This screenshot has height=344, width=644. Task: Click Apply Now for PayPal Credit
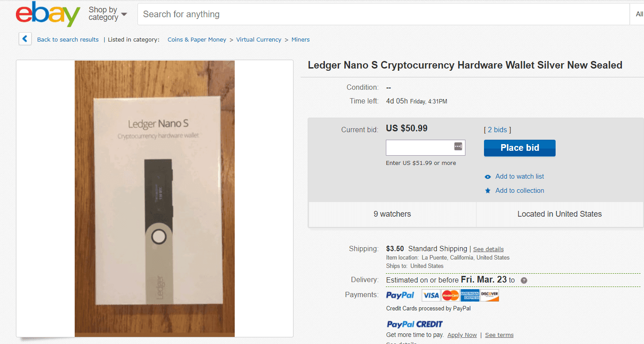click(x=462, y=335)
